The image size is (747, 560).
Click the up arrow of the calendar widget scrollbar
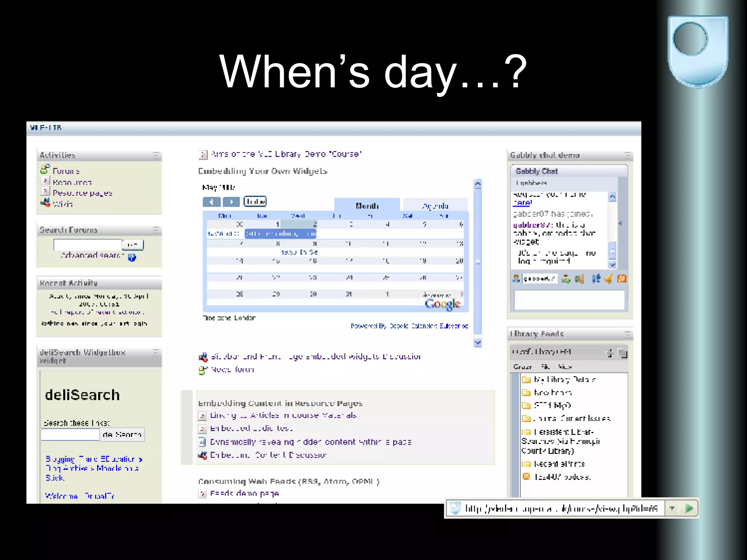478,184
